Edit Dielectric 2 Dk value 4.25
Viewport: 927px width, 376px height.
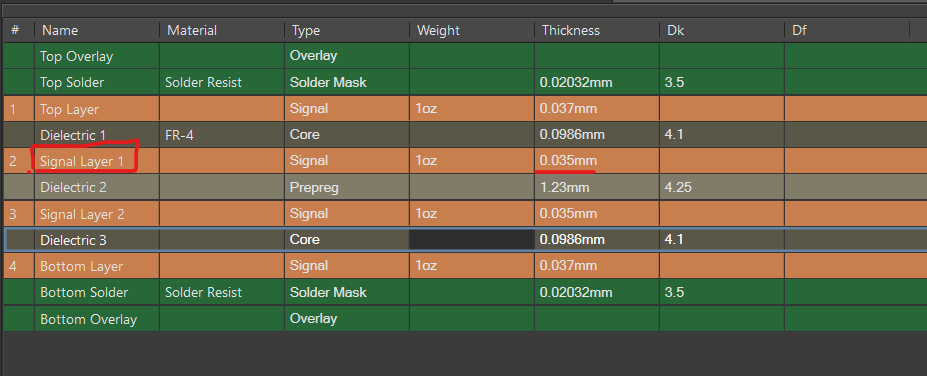click(678, 187)
